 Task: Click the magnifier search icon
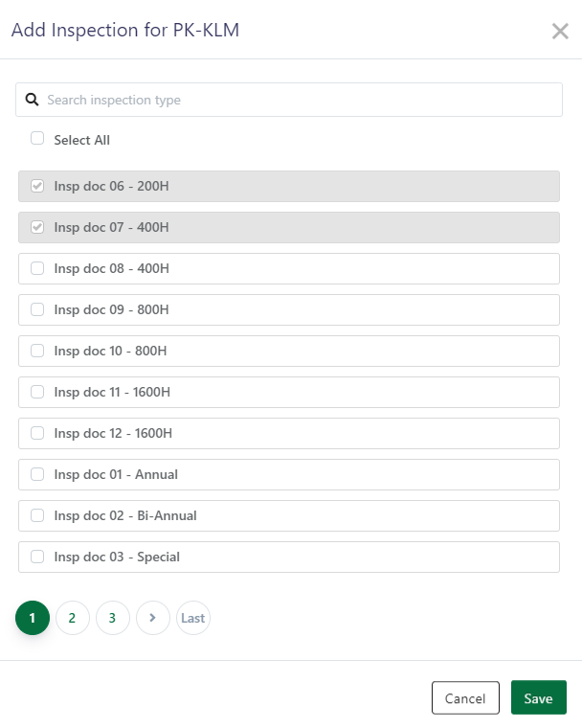coord(32,100)
